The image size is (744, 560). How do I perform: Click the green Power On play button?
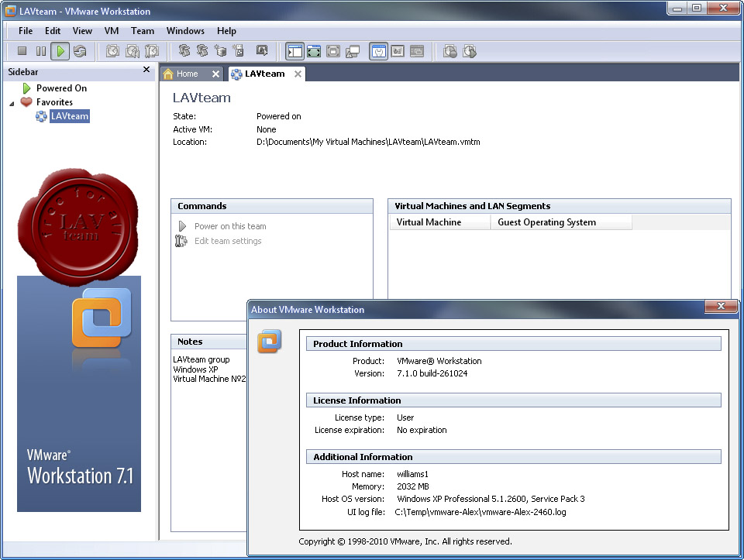pos(60,51)
